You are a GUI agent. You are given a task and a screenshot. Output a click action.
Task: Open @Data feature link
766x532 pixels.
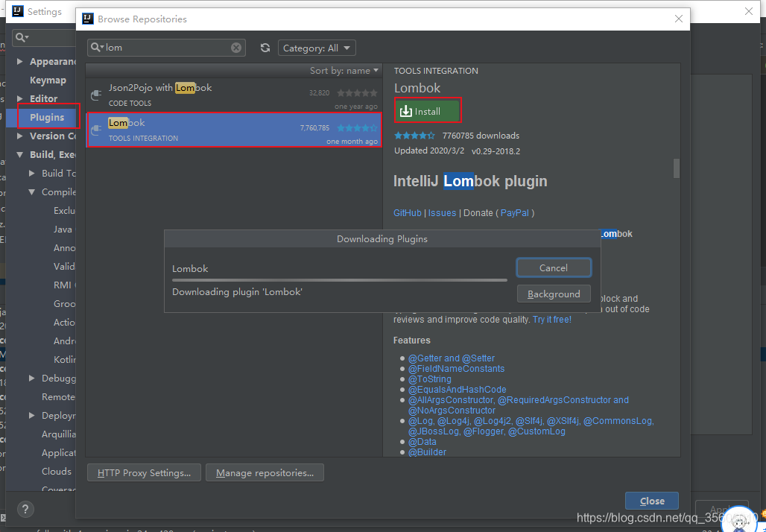422,442
